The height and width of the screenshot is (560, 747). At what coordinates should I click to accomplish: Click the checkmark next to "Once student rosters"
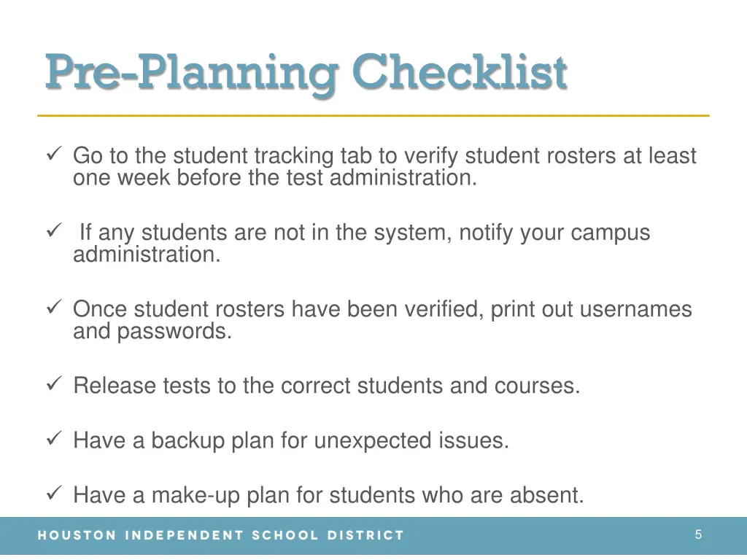(53, 308)
